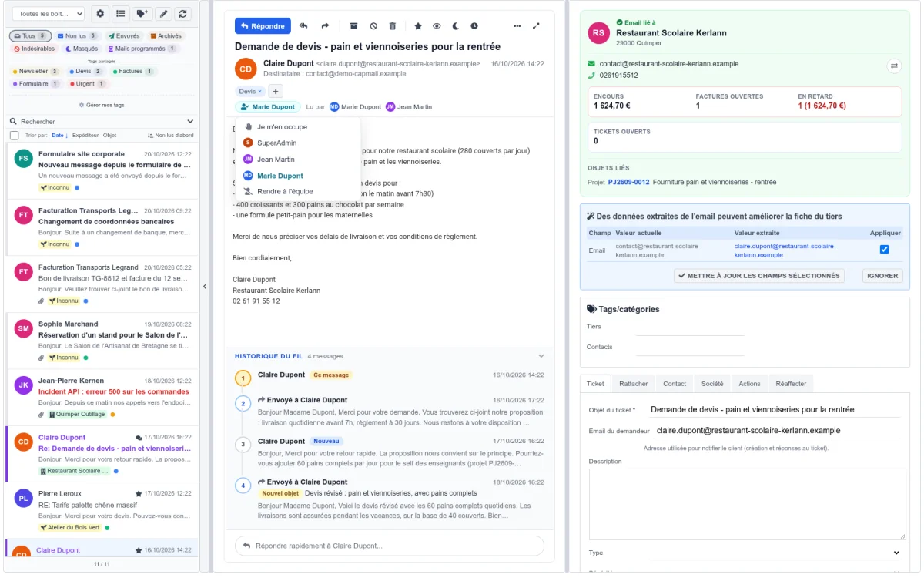Click the ticket Description text area
Image resolution: width=924 pixels, height=578 pixels.
point(747,504)
